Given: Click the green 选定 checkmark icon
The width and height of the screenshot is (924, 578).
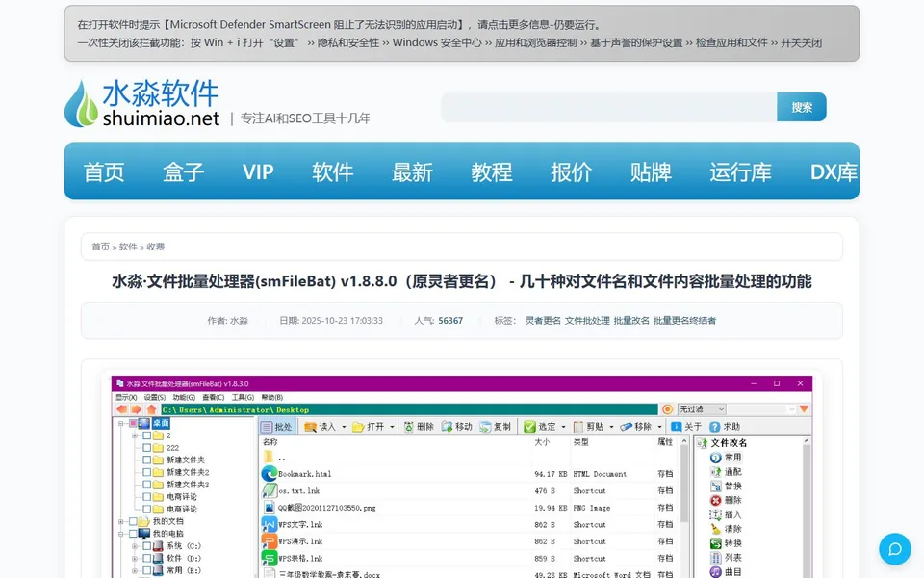Looking at the screenshot, I should coord(529,427).
